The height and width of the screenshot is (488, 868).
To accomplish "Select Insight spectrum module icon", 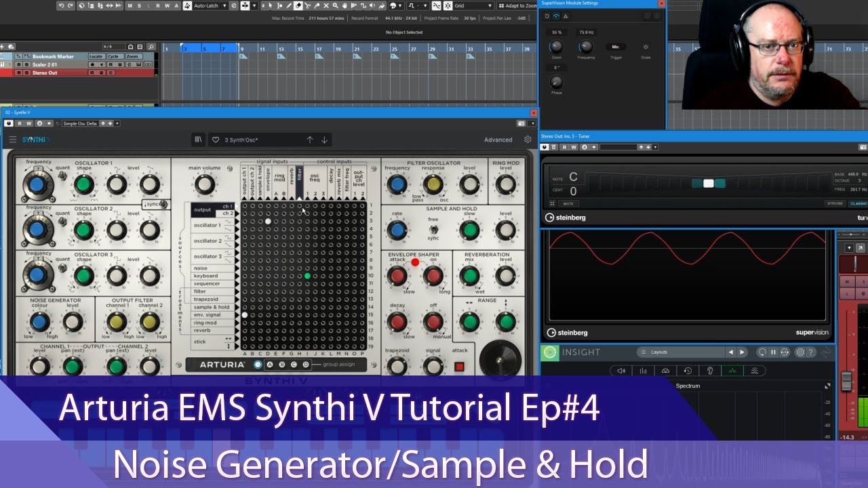I will (732, 371).
